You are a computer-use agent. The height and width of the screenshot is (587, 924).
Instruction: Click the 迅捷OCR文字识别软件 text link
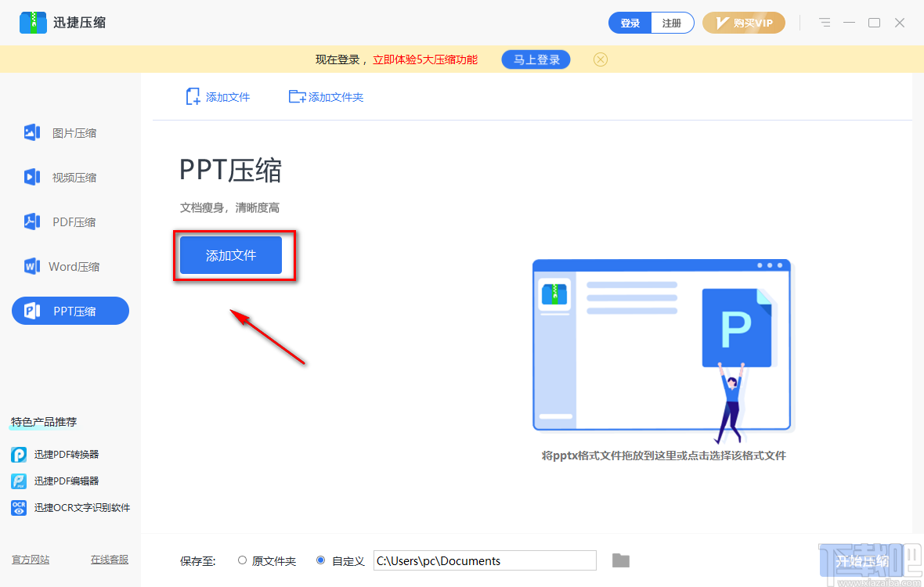coord(82,507)
